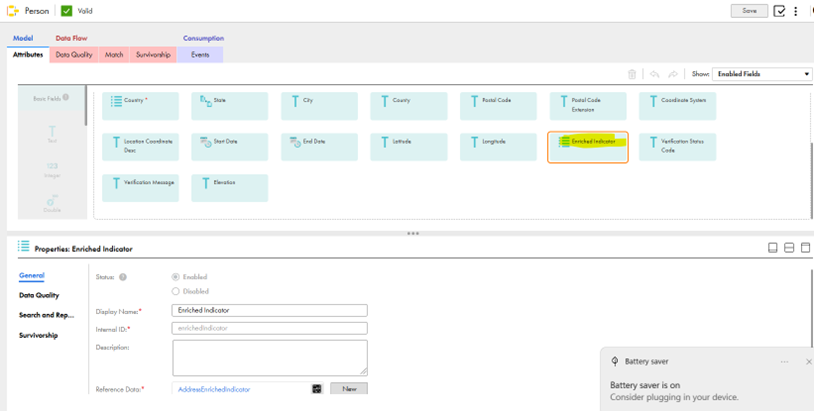Click the Basic Fields help icon
814x411 pixels.
point(66,97)
